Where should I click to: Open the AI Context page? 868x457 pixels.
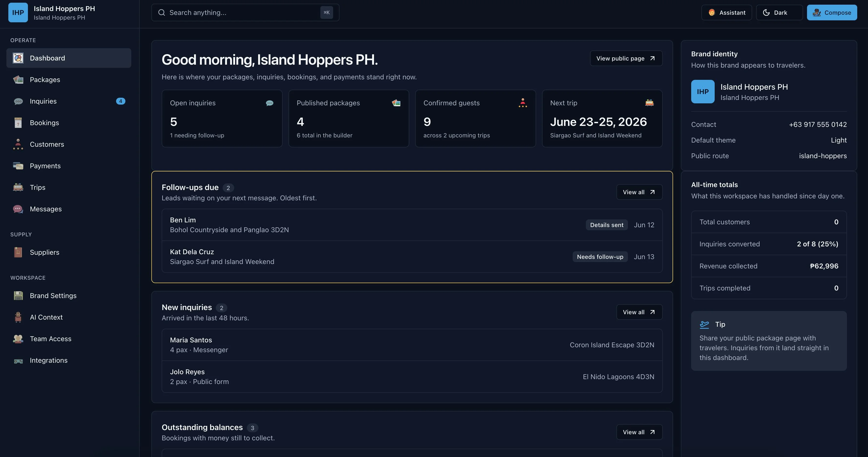[69, 317]
